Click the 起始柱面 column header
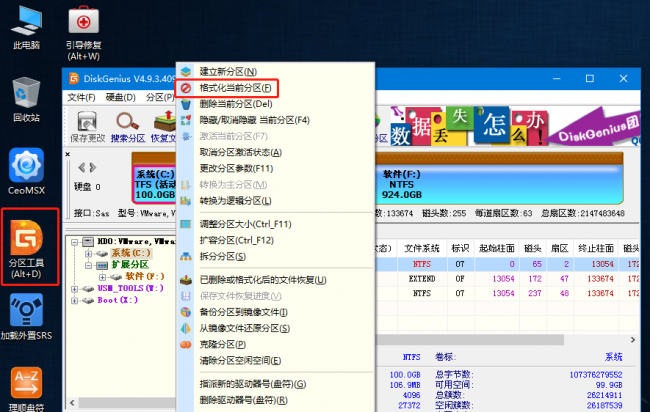The image size is (650, 412). click(497, 248)
